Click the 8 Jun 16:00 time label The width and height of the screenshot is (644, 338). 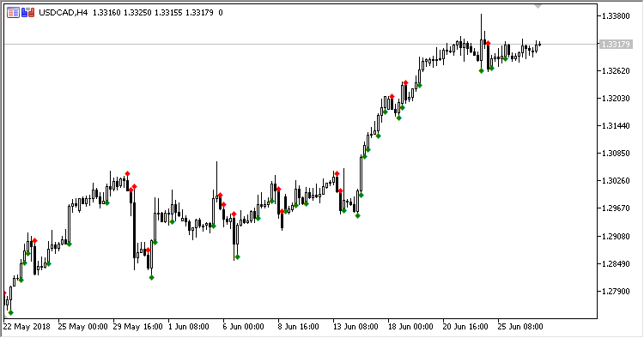click(x=299, y=327)
